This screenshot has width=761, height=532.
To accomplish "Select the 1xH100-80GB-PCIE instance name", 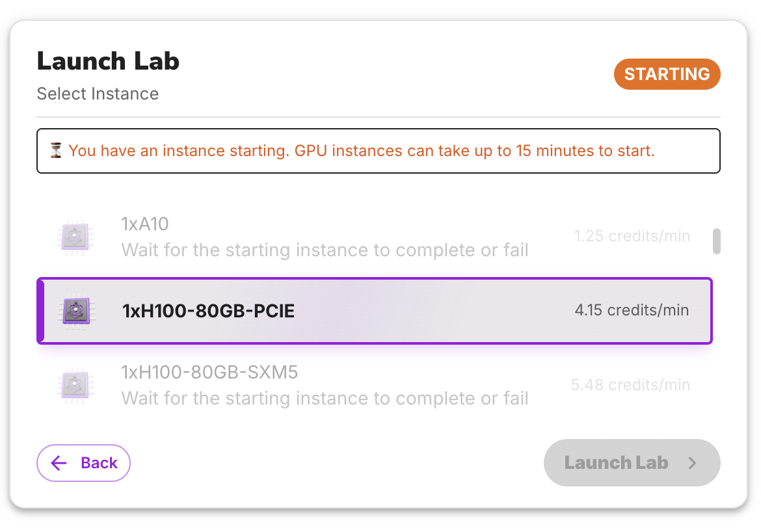I will point(208,311).
